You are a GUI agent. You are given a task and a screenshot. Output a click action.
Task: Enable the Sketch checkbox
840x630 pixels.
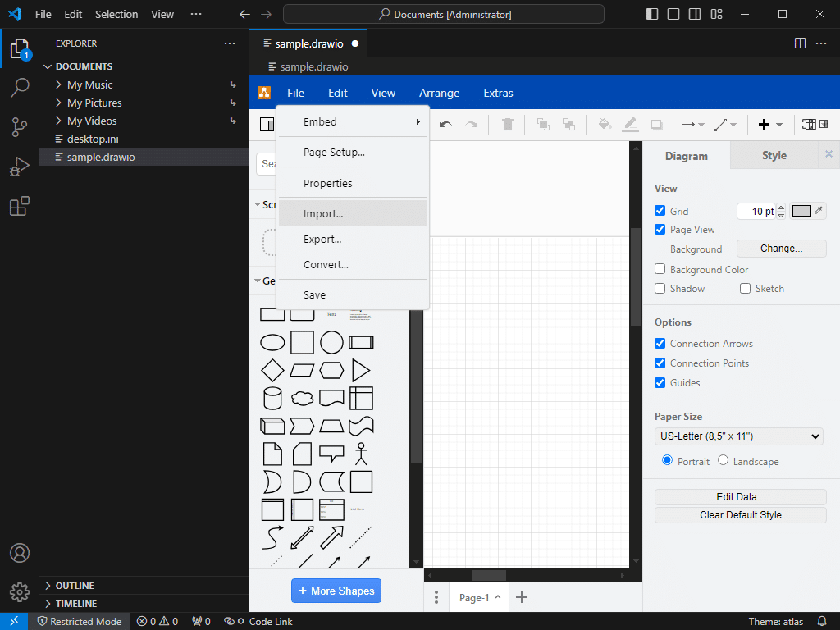pyautogui.click(x=745, y=288)
